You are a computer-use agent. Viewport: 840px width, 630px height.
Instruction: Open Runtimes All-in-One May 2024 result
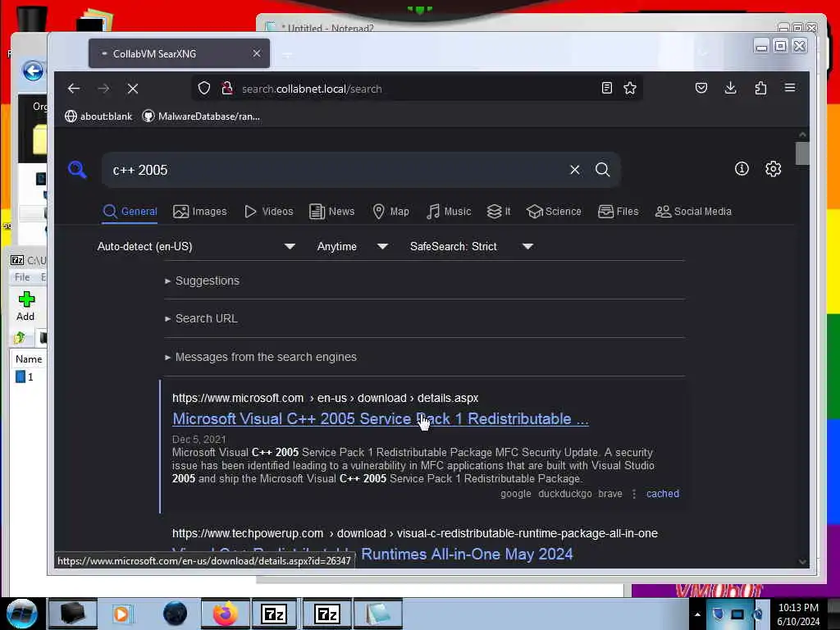point(467,554)
